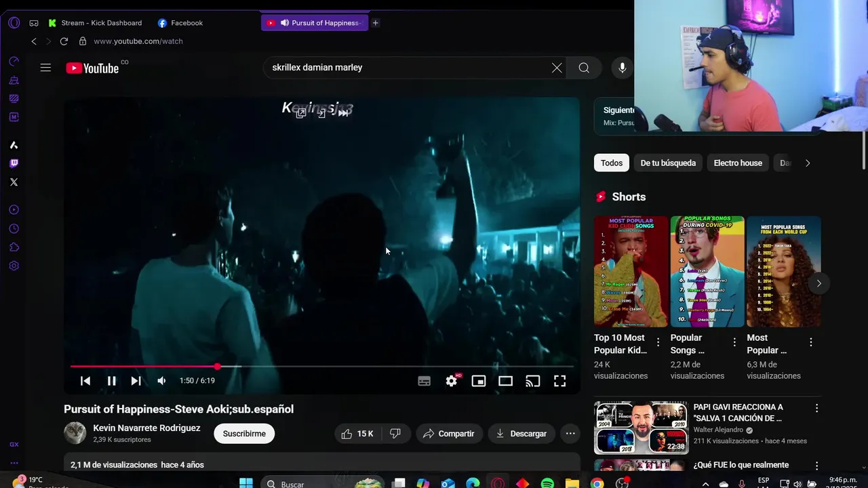Reload the YouTube page
The height and width of the screenshot is (488, 868).
pyautogui.click(x=64, y=41)
